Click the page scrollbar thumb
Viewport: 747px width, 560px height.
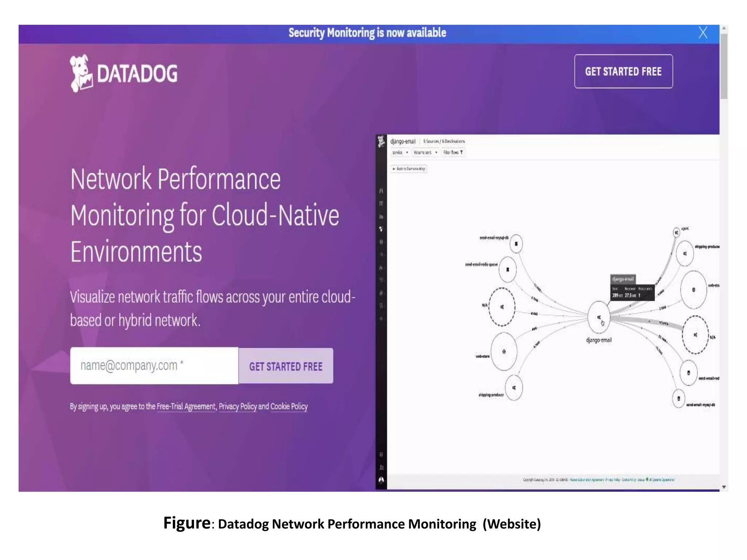(724, 66)
